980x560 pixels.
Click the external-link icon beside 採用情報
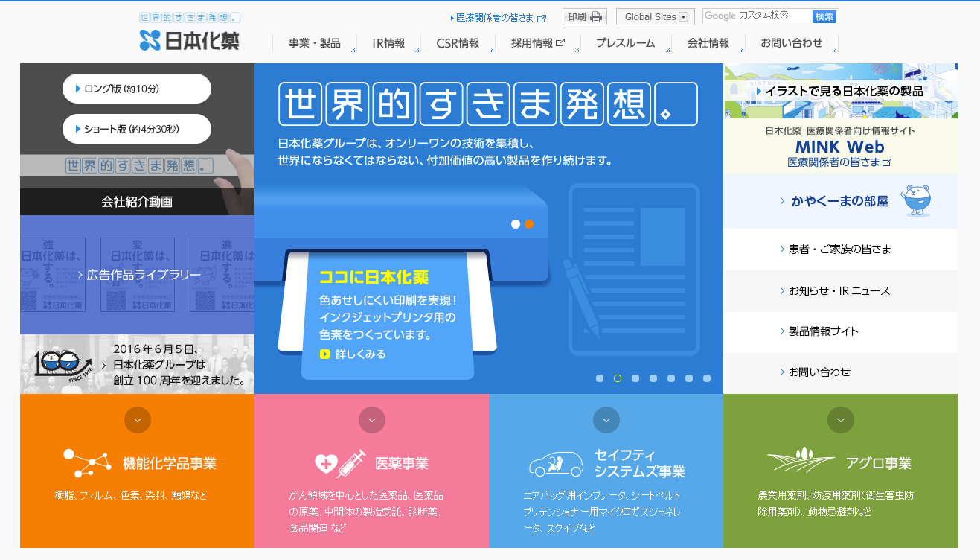(x=560, y=43)
